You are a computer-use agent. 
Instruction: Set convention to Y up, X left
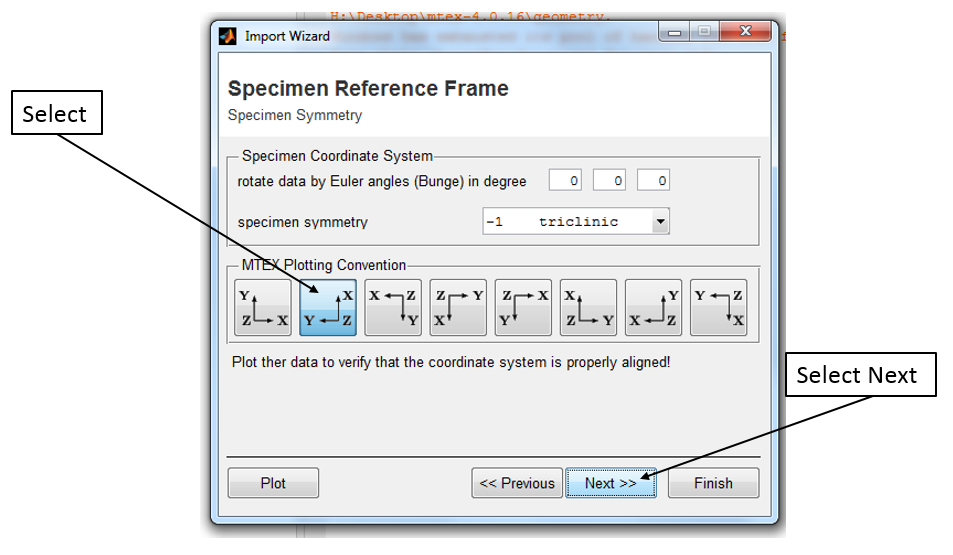[653, 307]
